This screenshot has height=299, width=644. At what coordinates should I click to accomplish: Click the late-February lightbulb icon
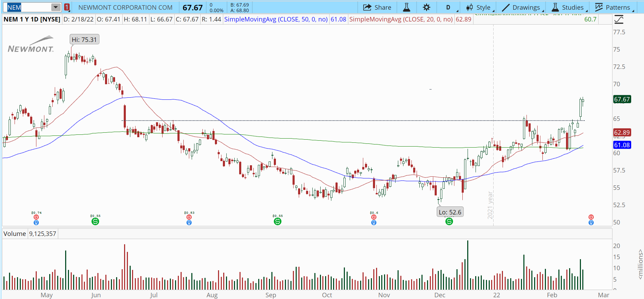591,222
